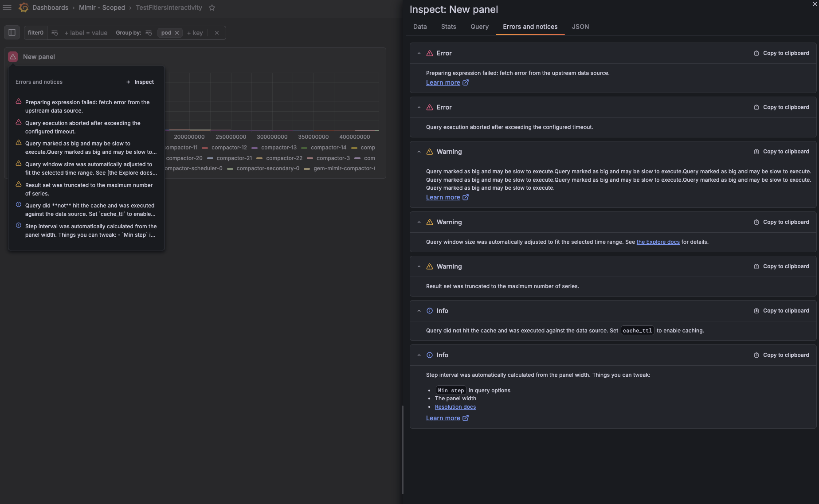Viewport: 819px width, 504px height.
Task: Switch to the Data tab
Action: 420,27
